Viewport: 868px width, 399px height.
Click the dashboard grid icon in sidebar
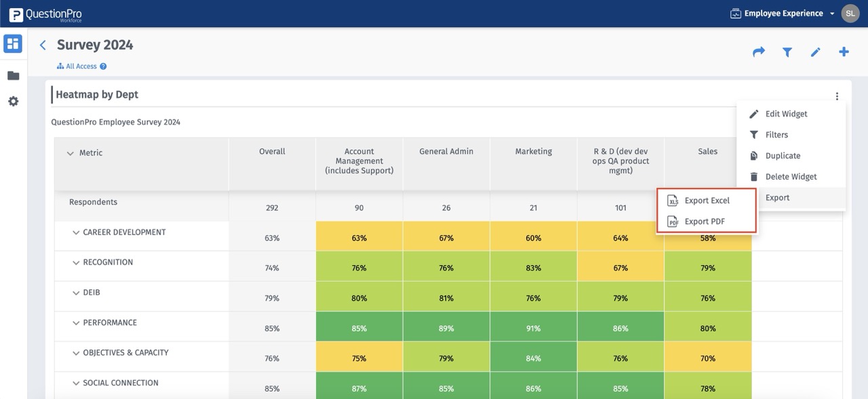[13, 44]
